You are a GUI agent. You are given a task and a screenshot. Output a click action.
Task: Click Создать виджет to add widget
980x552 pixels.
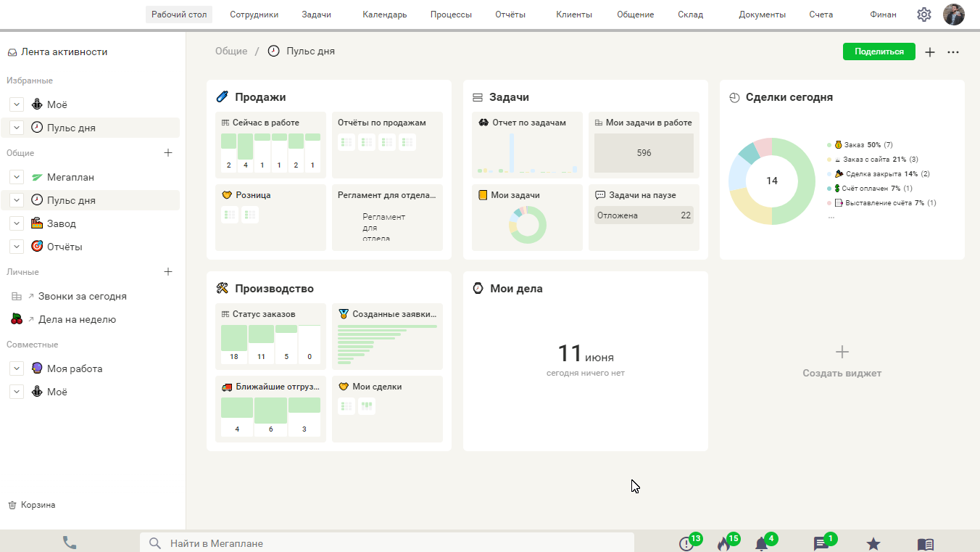pyautogui.click(x=842, y=362)
